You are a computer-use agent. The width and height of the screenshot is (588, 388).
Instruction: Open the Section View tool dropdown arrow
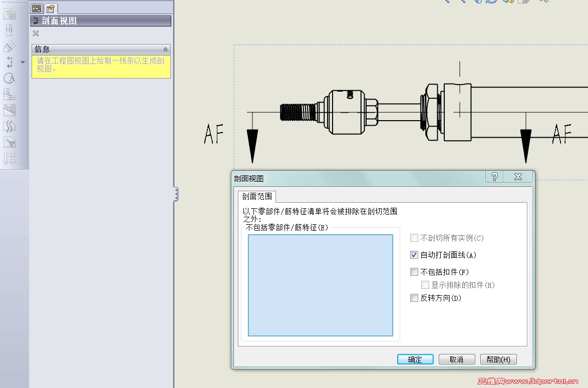click(x=23, y=62)
